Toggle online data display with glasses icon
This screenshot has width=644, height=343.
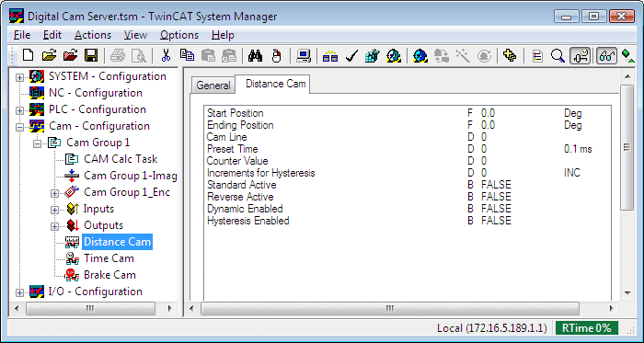[606, 55]
